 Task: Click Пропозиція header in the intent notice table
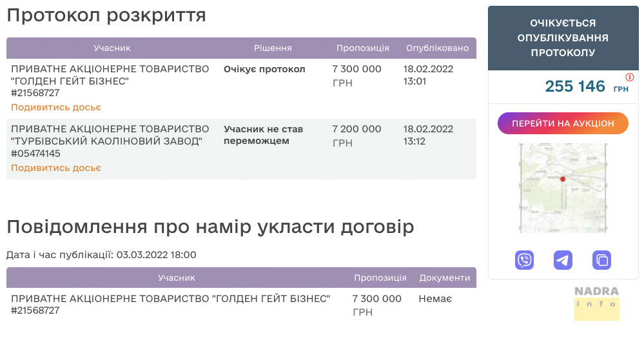pos(380,278)
